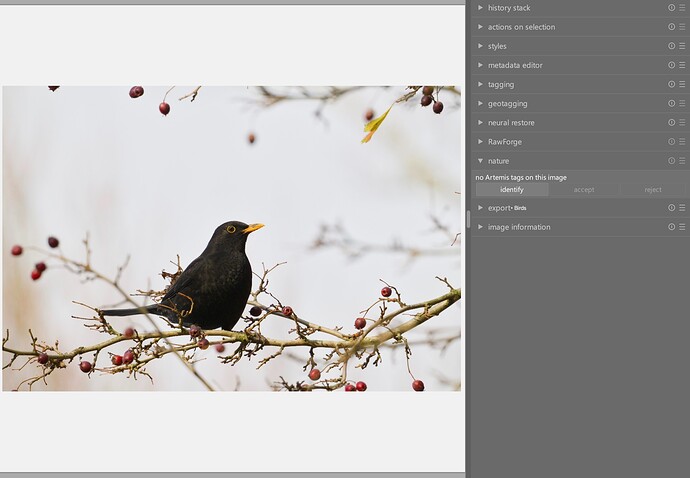Expand the styles module
Screen dimensions: 690x478
pyautogui.click(x=480, y=46)
